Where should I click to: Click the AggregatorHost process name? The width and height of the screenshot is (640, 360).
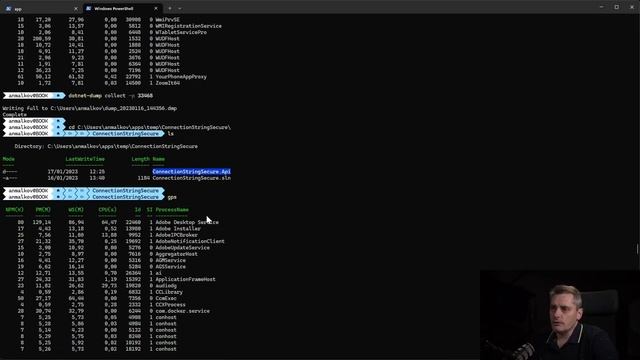(176, 254)
